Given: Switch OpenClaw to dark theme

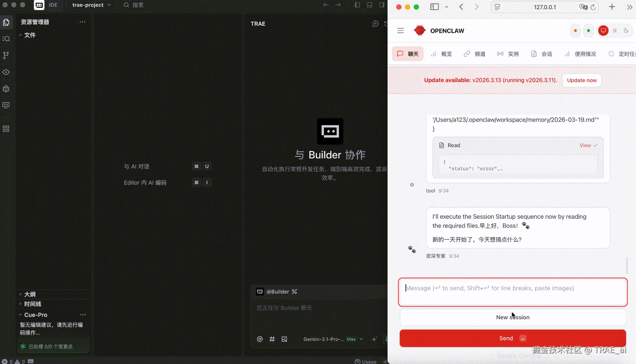Looking at the screenshot, I should tap(626, 31).
